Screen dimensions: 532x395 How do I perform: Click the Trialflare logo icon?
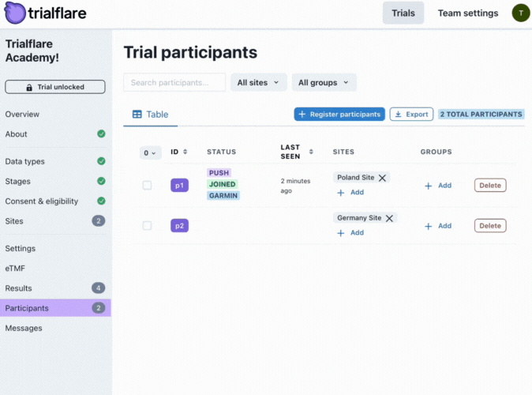point(14,13)
